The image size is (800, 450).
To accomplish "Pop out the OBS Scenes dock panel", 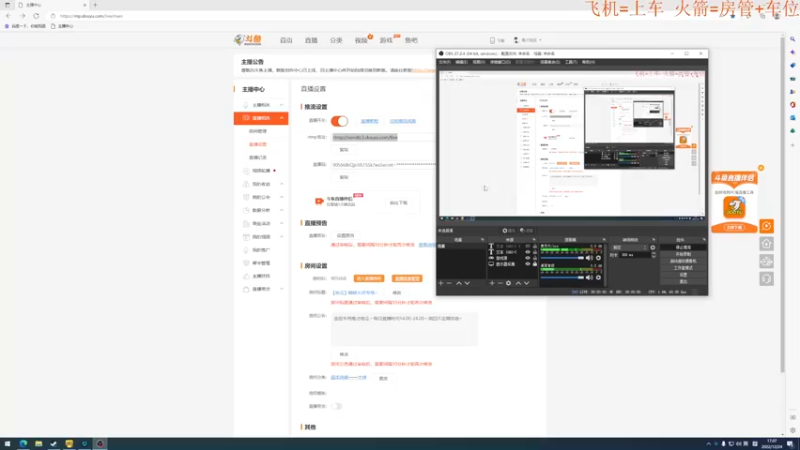I will 482,240.
